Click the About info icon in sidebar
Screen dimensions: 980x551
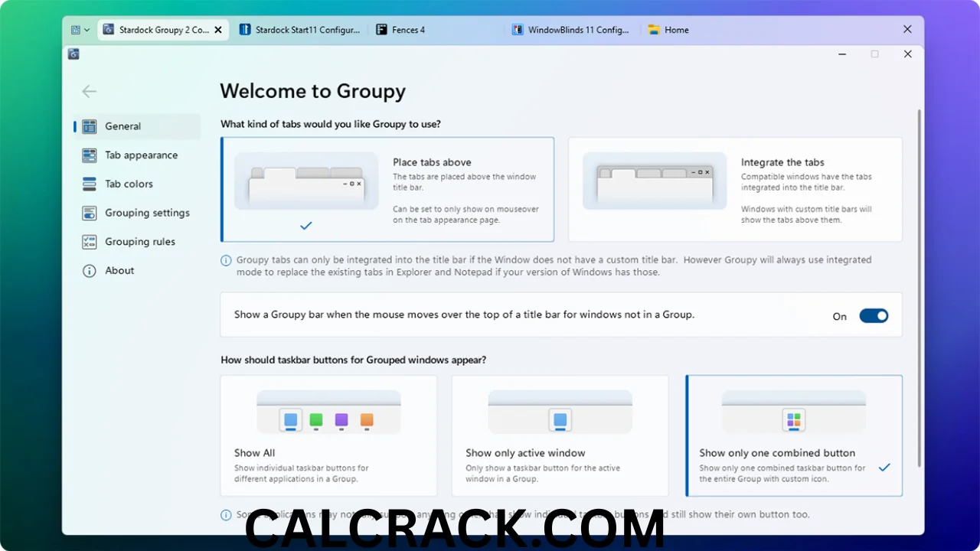[90, 271]
